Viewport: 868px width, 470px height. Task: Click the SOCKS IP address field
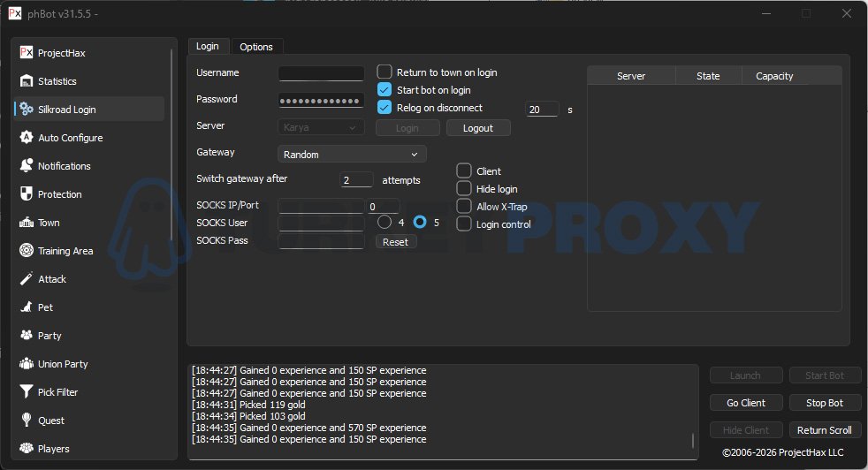click(x=321, y=206)
